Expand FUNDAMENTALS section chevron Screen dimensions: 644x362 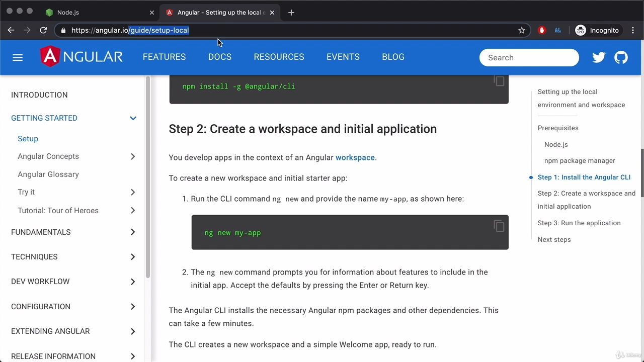pos(133,232)
